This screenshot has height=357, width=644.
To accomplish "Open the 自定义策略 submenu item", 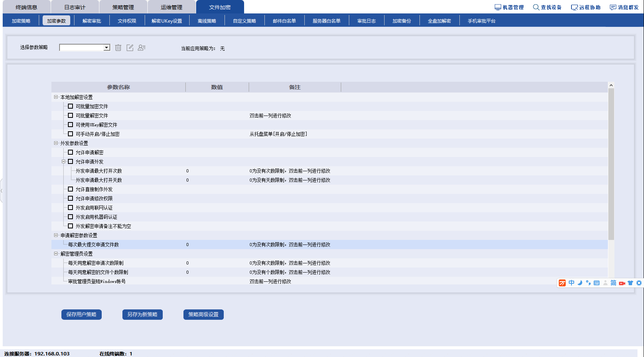I will (x=244, y=21).
